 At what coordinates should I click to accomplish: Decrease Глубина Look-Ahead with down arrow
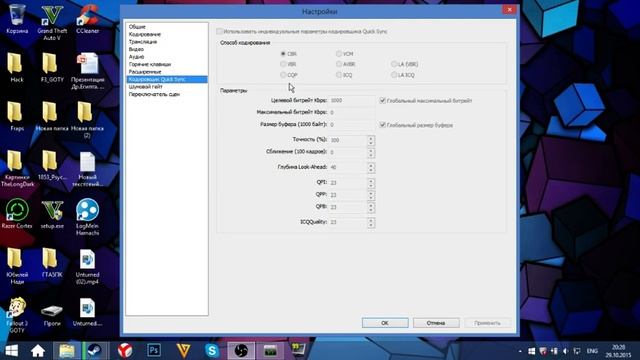[371, 170]
